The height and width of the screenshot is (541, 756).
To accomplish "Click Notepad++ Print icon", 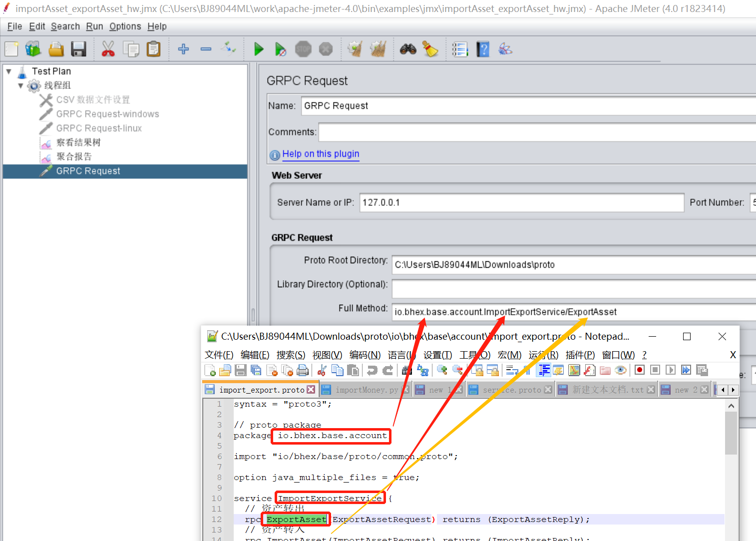I will [303, 370].
